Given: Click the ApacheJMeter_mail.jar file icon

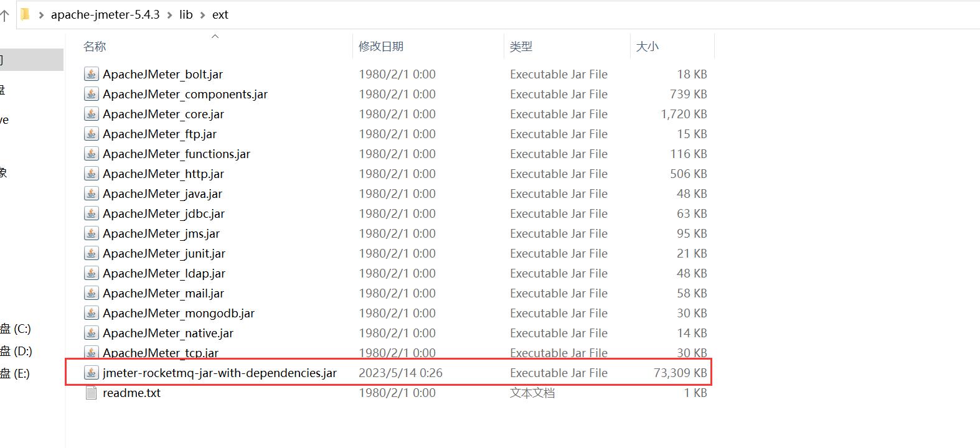Looking at the screenshot, I should click(91, 293).
